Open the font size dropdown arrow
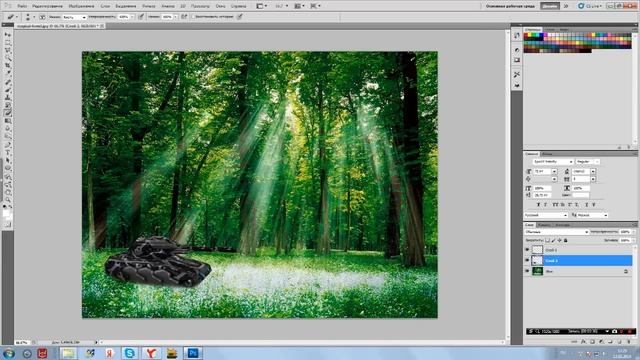The width and height of the screenshot is (640, 360). [x=554, y=171]
